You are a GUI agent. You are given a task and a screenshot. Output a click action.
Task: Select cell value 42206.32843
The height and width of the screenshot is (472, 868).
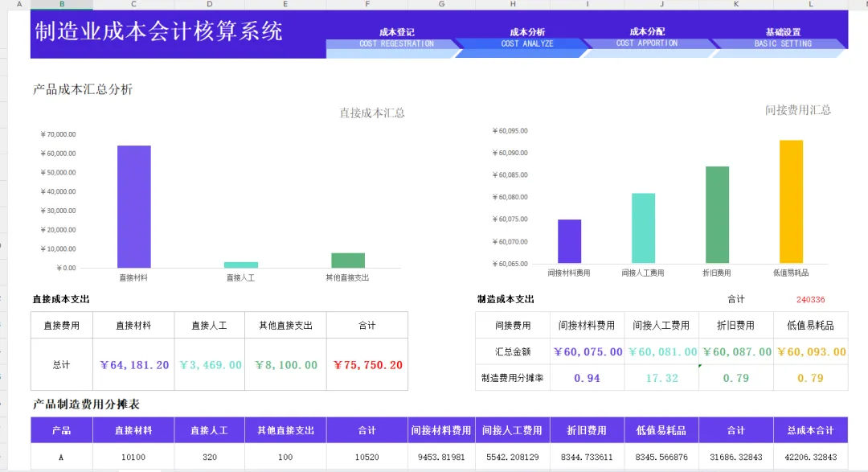(x=810, y=457)
